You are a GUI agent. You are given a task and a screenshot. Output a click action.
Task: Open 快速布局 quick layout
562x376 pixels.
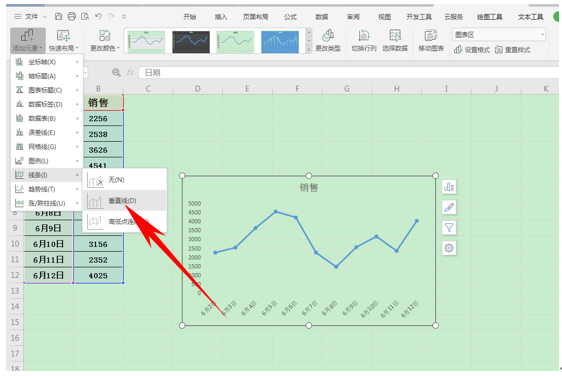pyautogui.click(x=63, y=40)
